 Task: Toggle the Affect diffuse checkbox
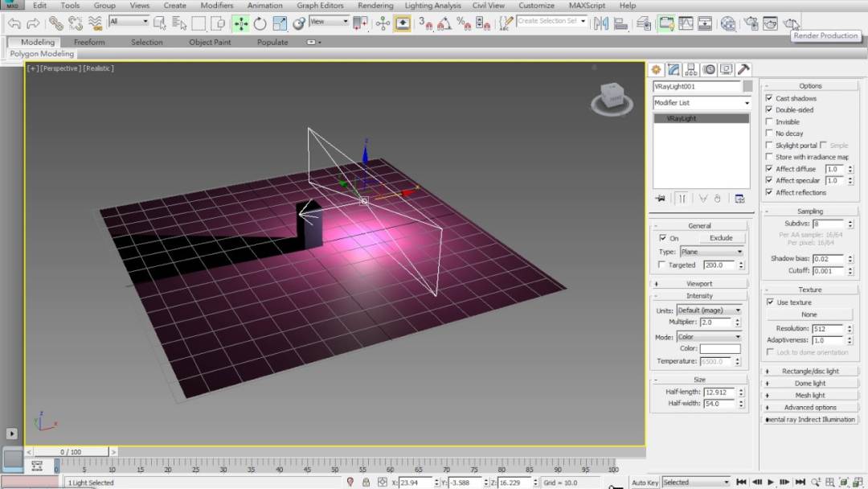click(769, 168)
